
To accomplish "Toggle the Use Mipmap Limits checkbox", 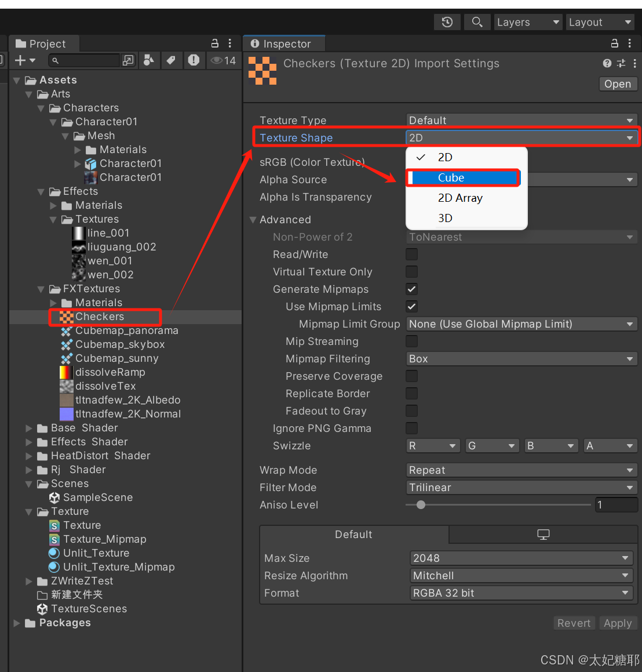I will (x=411, y=306).
